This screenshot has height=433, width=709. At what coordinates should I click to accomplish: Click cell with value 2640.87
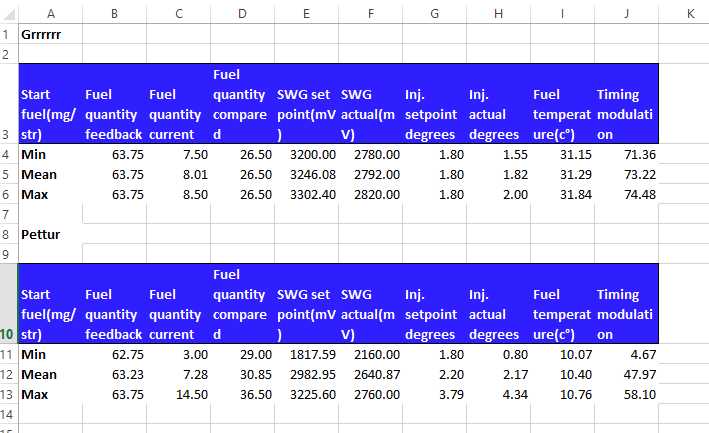pyautogui.click(x=371, y=374)
